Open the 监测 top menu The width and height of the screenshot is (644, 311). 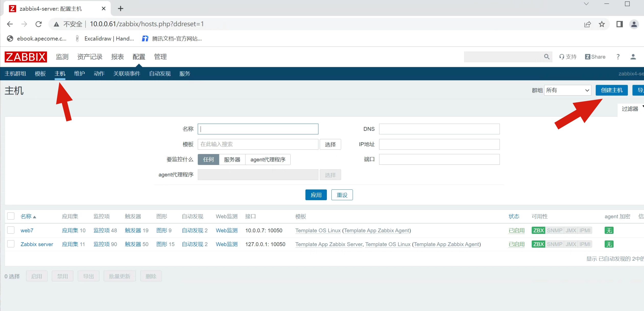coord(62,57)
